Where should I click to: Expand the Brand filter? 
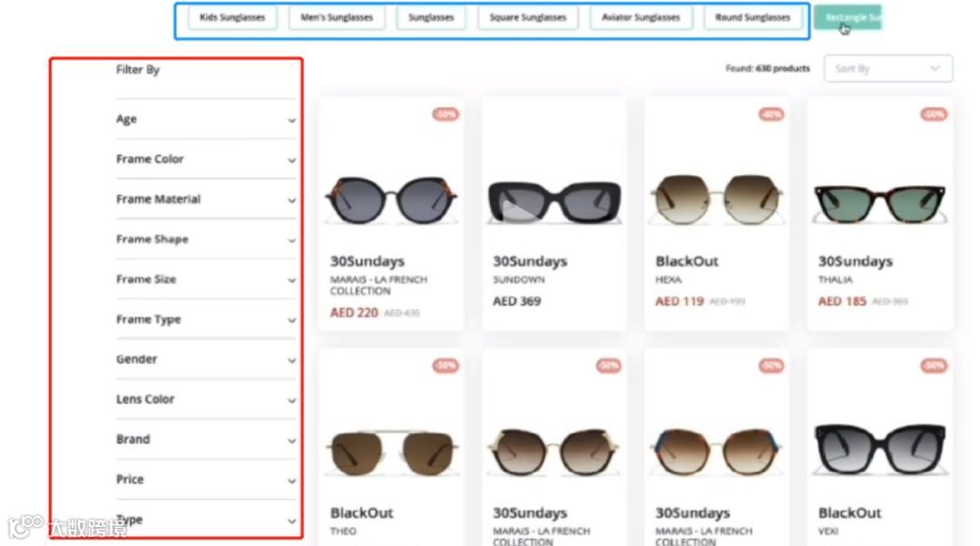click(206, 439)
